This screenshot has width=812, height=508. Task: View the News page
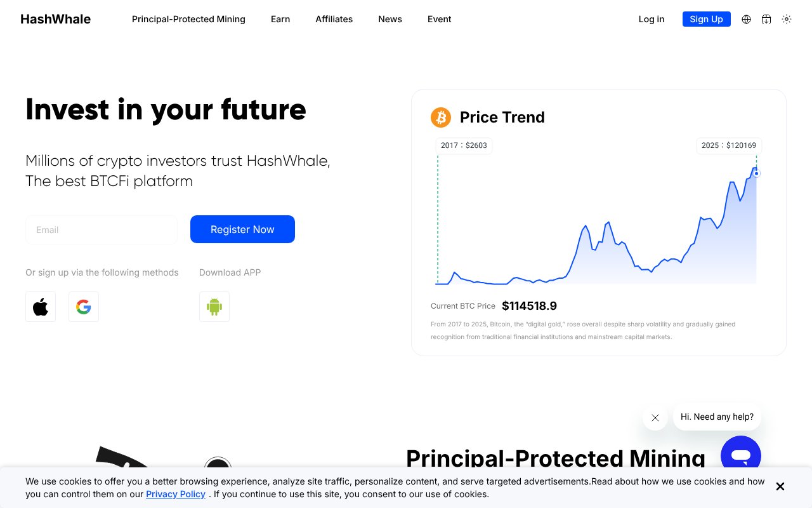pos(390,19)
